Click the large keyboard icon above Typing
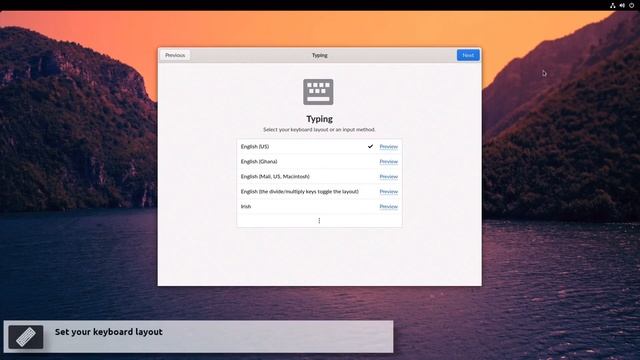 point(318,92)
